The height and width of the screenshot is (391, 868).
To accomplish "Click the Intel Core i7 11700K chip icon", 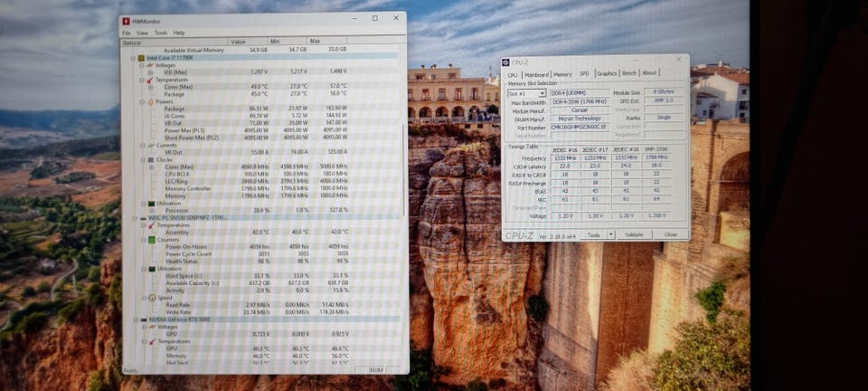I will click(x=141, y=58).
